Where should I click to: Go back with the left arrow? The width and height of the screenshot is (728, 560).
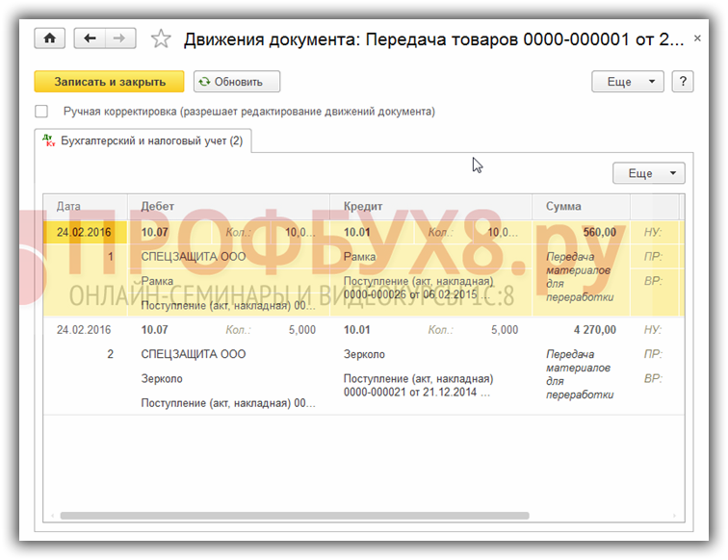pos(91,38)
